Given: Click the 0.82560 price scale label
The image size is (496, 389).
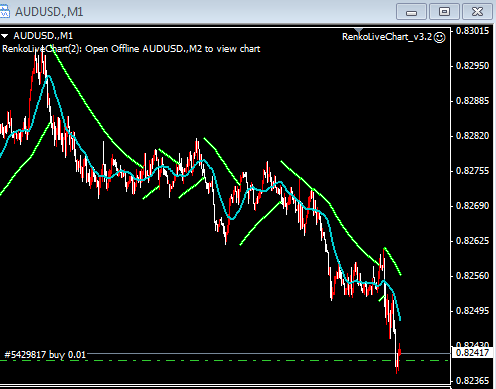Looking at the screenshot, I should pyautogui.click(x=472, y=276).
